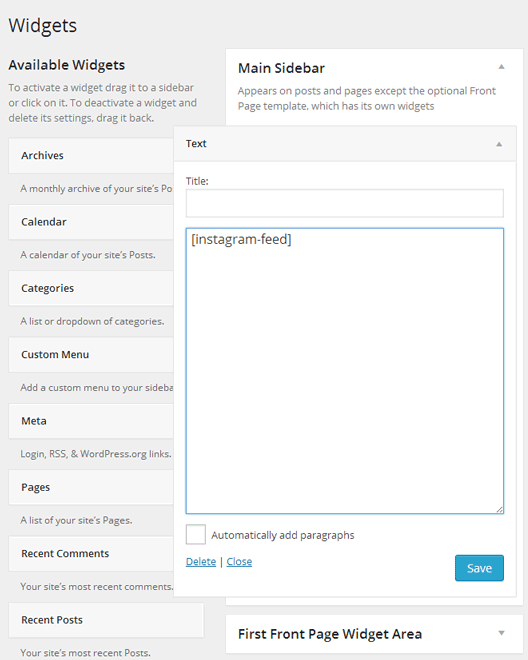Screen dimensions: 528x660
Task: Click the Save button
Action: point(479,568)
